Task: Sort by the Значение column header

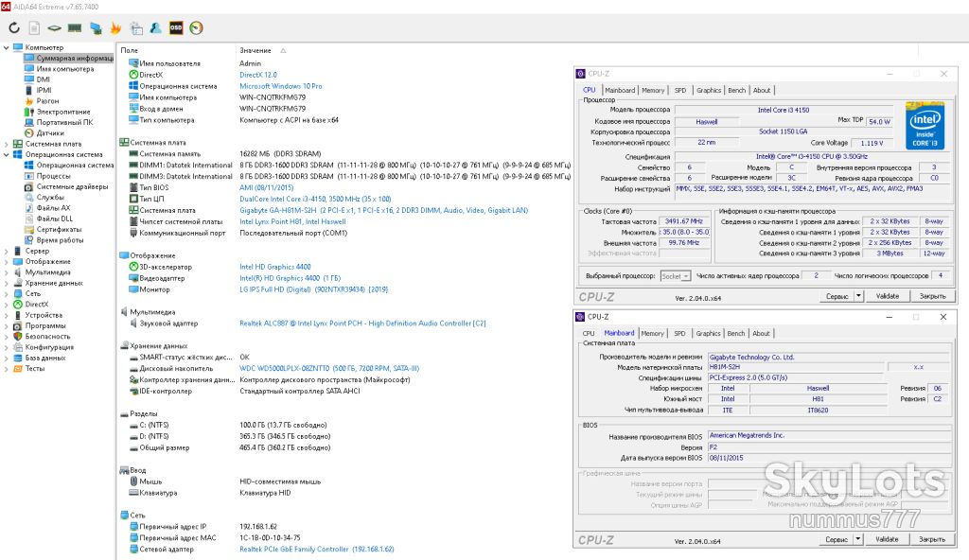Action: pos(255,51)
